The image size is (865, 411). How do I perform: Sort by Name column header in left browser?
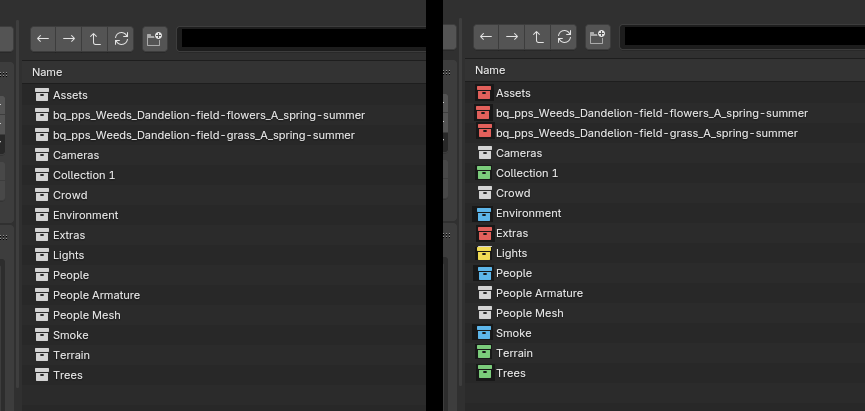click(47, 72)
